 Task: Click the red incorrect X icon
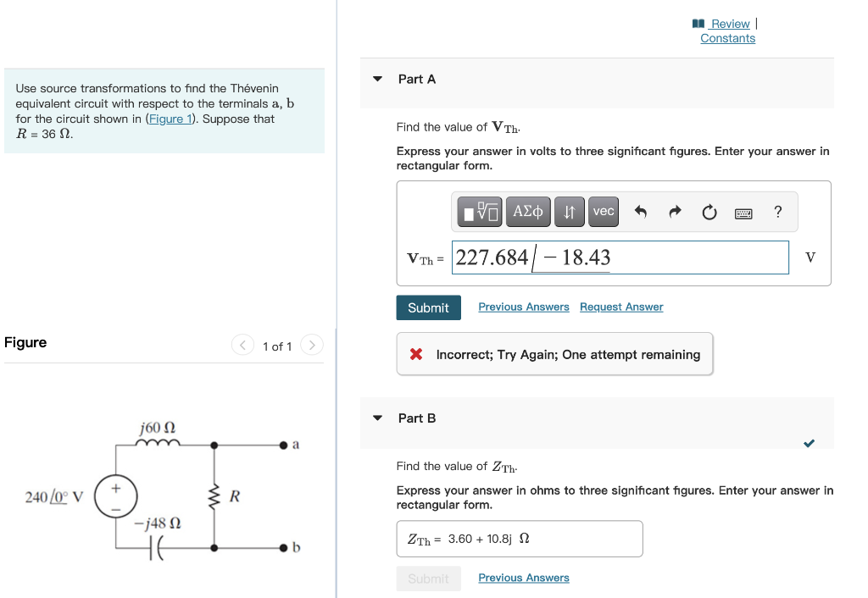tap(417, 354)
